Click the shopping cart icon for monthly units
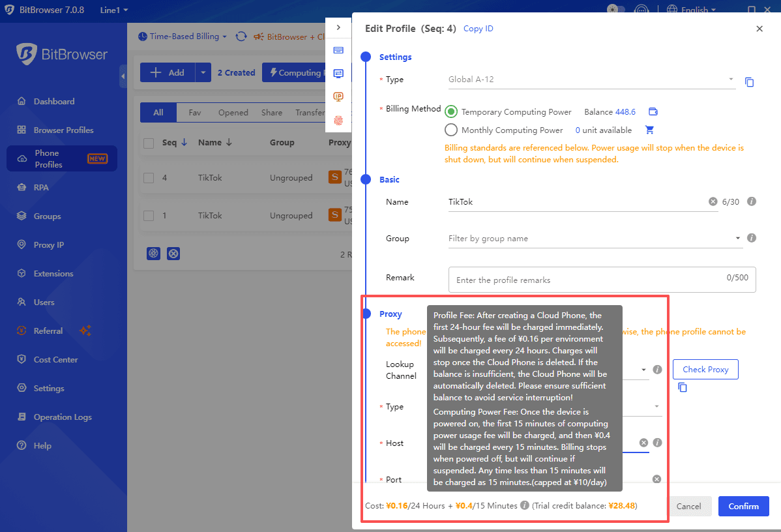The height and width of the screenshot is (532, 781). pos(649,130)
